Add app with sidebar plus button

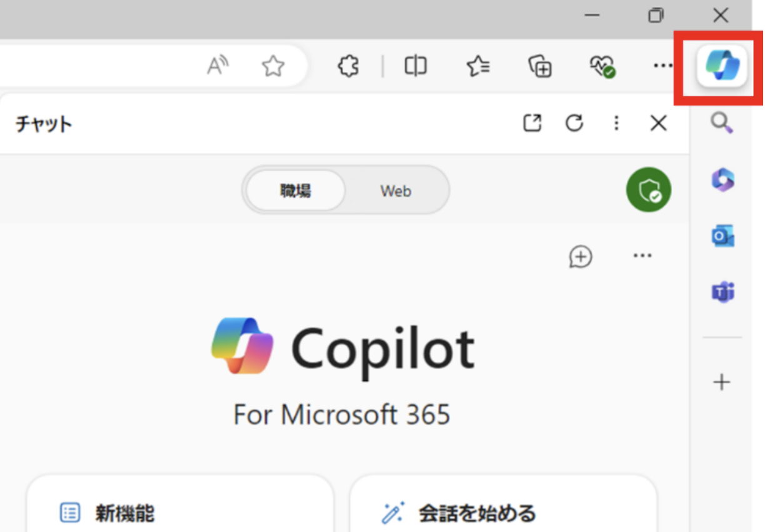point(722,382)
